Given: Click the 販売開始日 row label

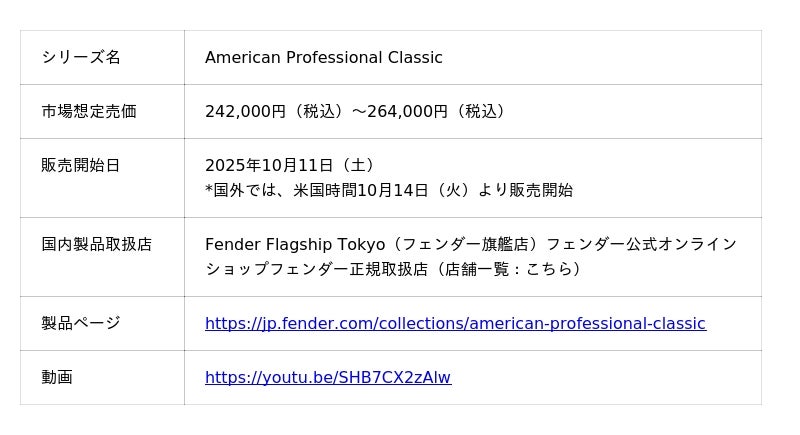Looking at the screenshot, I should pos(81,165).
